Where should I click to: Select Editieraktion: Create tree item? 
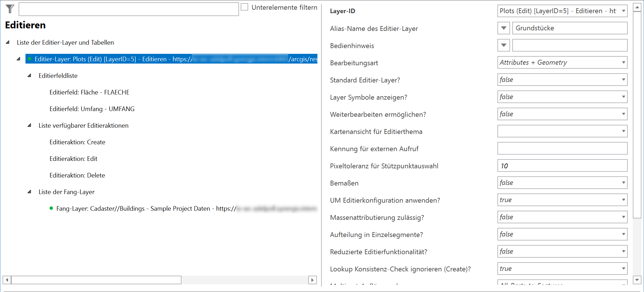[x=77, y=142]
